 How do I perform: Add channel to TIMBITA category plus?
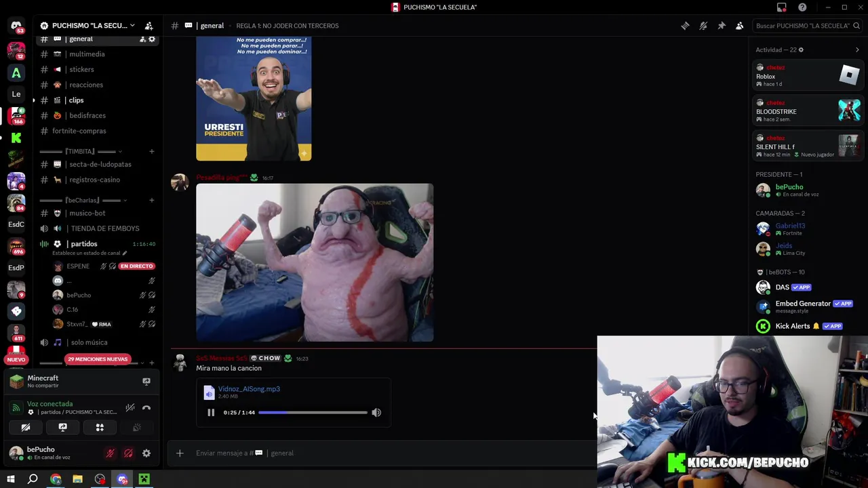click(152, 151)
